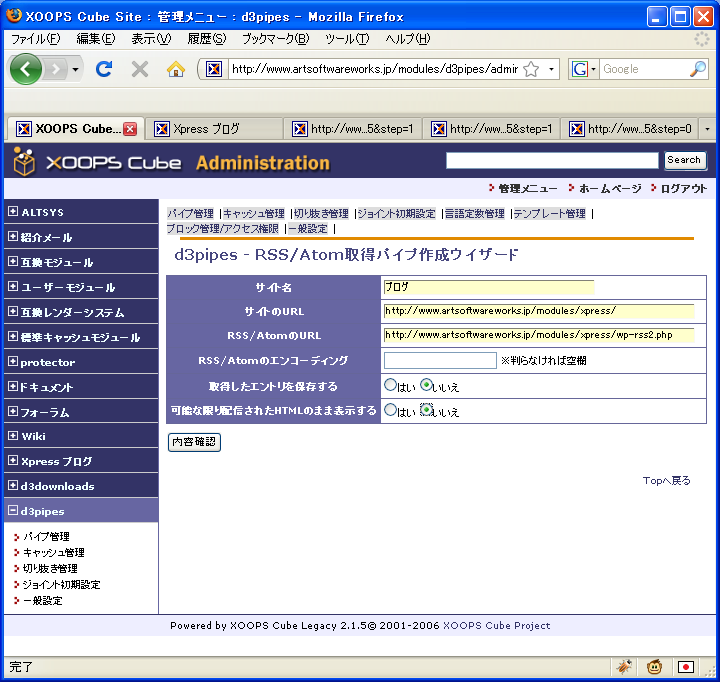720x682 pixels.
Task: Select はい for saving fetched entries
Action: tap(391, 385)
